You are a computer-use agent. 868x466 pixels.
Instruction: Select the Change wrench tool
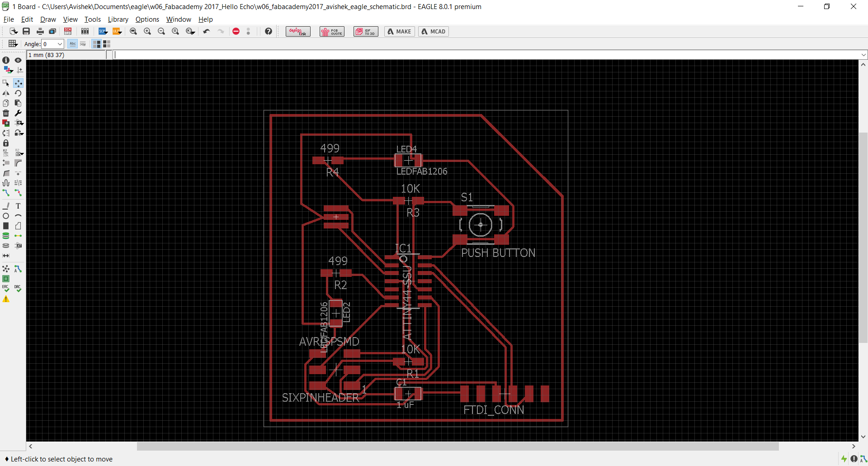pyautogui.click(x=18, y=113)
